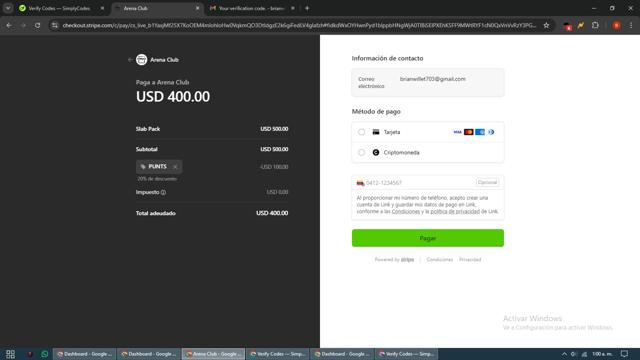Click the Diners Club brand logo
The width and height of the screenshot is (640, 360).
pyautogui.click(x=491, y=132)
